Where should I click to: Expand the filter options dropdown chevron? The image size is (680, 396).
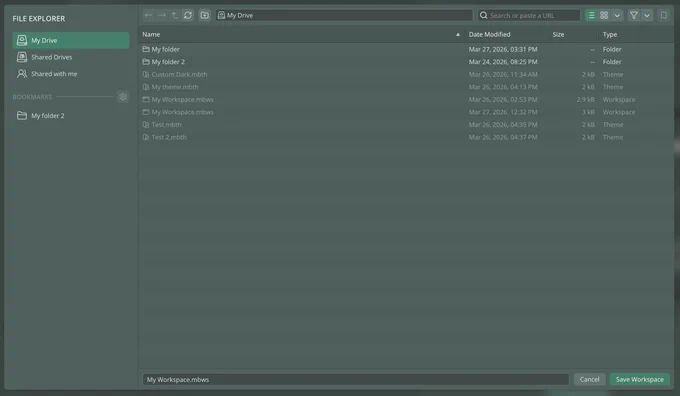click(647, 16)
